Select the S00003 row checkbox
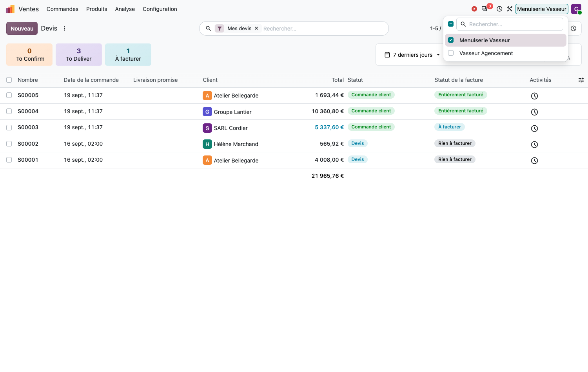The image size is (588, 372). [x=9, y=127]
